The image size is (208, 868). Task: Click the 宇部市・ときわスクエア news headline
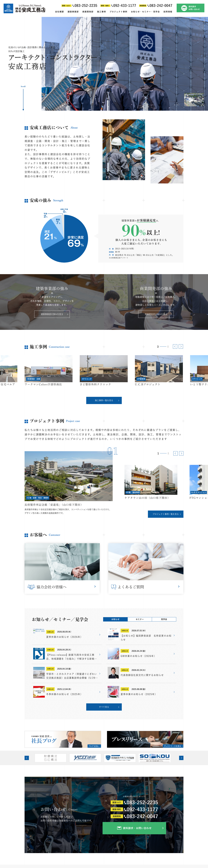tap(72, 676)
